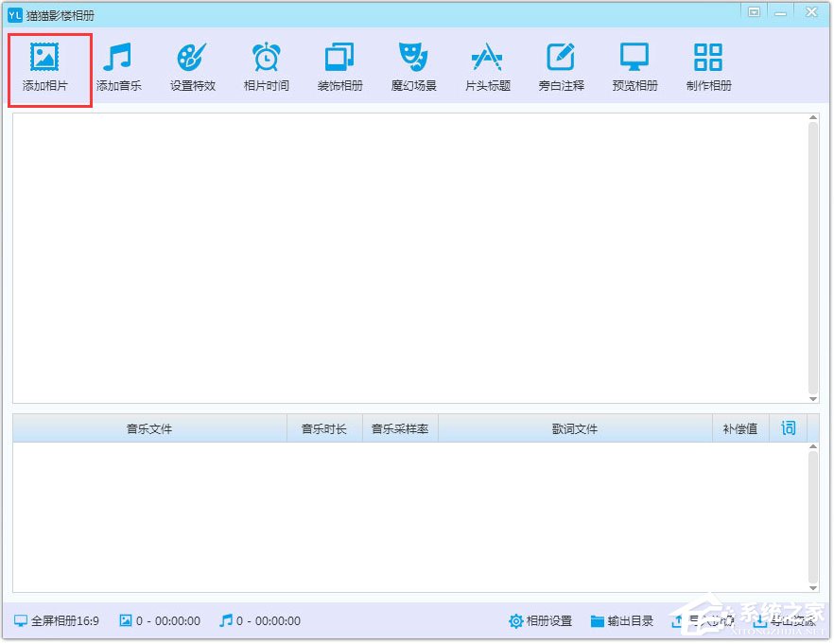Select the 片头标题 title tool
Viewport: 834px width, 644px height.
[487, 67]
